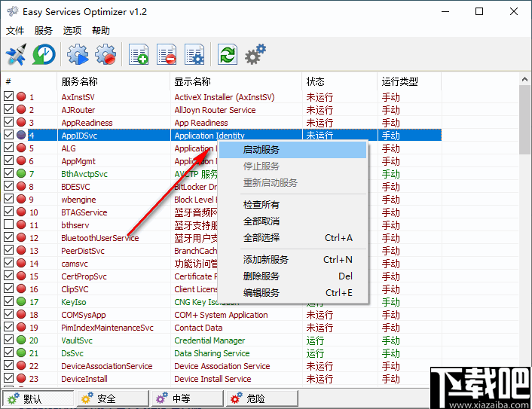This screenshot has height=409, width=532.
Task: Click the add service list icon
Action: coord(139,54)
